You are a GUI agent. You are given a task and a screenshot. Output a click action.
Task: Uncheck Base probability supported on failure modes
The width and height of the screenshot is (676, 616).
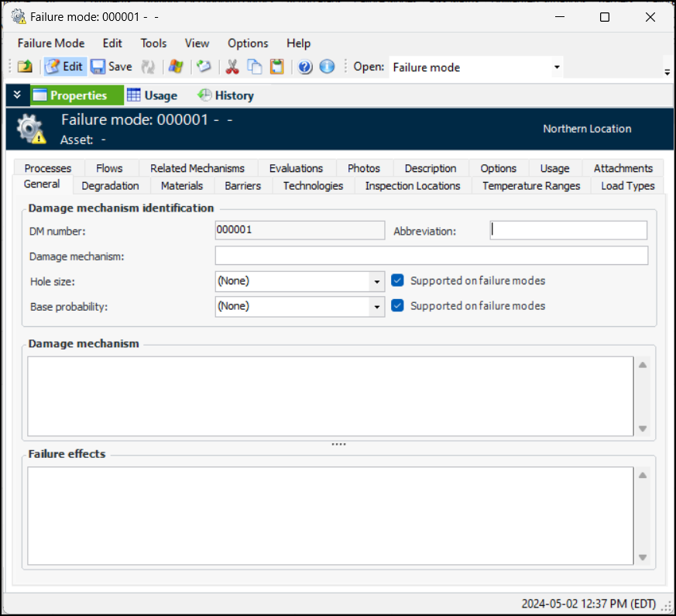click(398, 306)
